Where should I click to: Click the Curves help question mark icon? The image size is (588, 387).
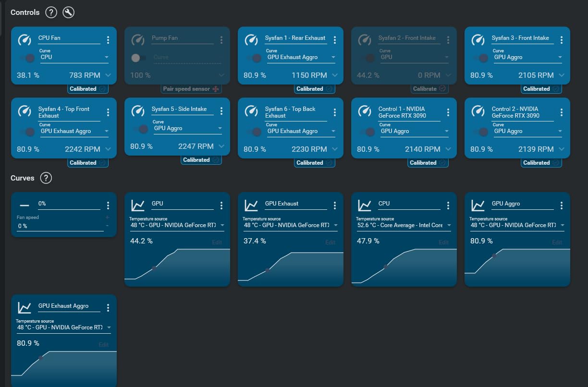46,178
